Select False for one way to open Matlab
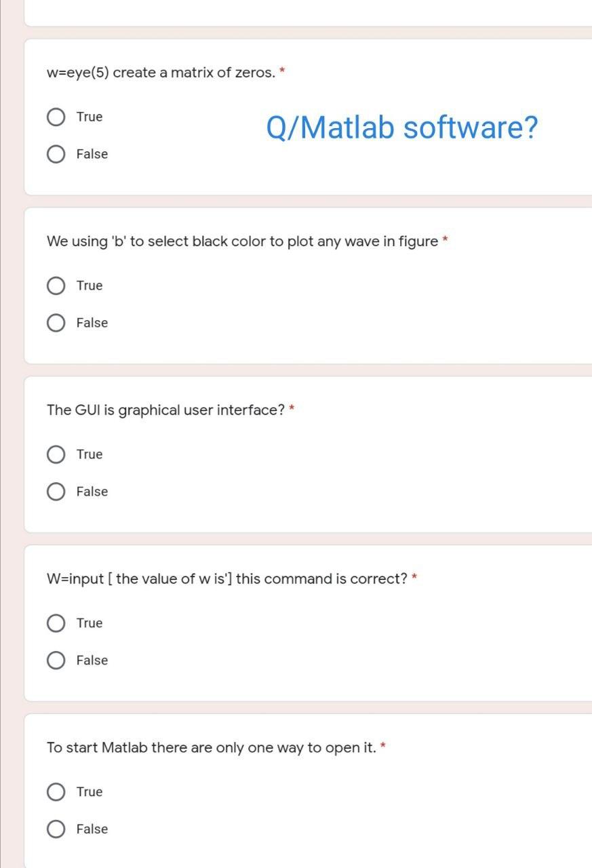This screenshot has width=592, height=868. click(56, 830)
